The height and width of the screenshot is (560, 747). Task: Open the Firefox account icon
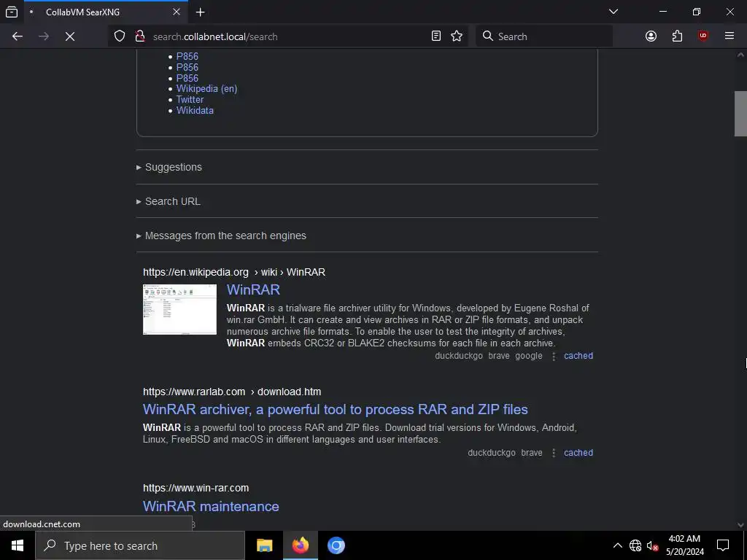651,36
